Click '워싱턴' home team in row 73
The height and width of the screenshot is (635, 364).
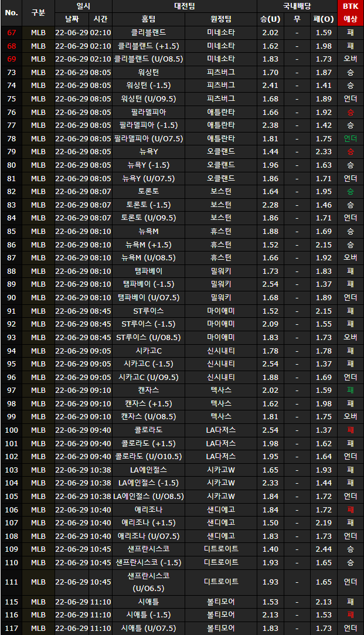(x=149, y=73)
